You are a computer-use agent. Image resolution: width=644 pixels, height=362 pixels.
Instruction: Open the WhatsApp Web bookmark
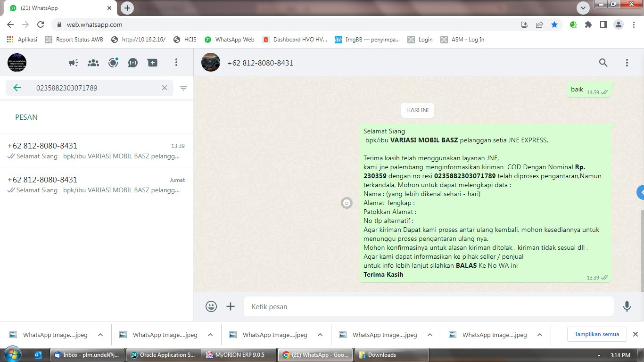[x=230, y=40]
